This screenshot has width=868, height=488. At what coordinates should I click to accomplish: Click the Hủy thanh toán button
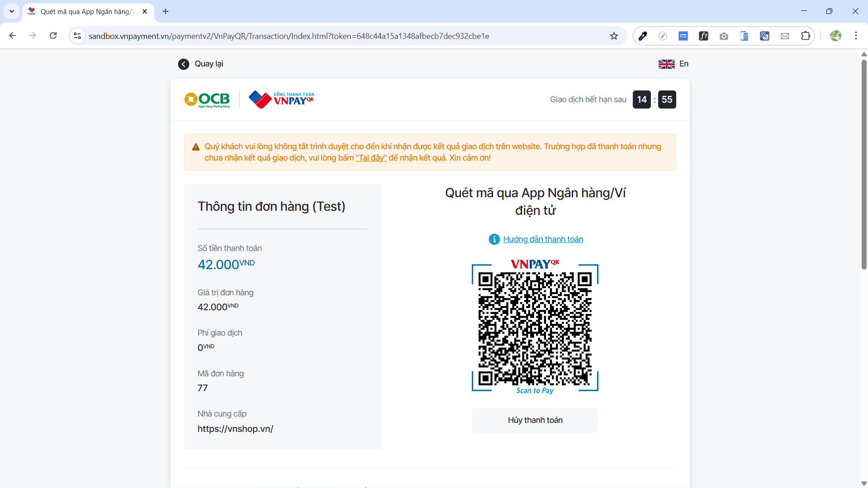tap(535, 420)
